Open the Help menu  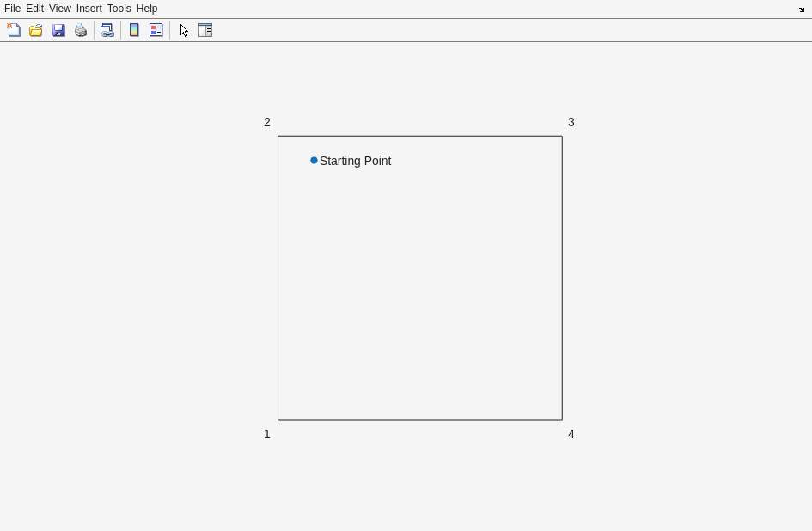147,9
